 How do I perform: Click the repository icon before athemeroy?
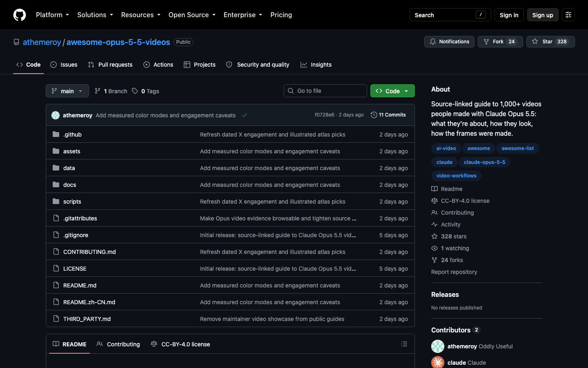pyautogui.click(x=16, y=42)
